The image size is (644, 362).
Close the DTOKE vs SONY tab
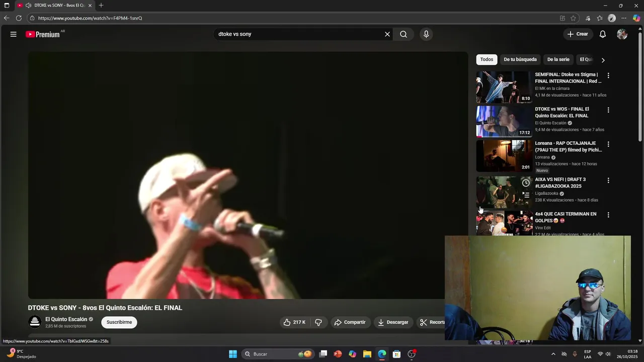(90, 6)
